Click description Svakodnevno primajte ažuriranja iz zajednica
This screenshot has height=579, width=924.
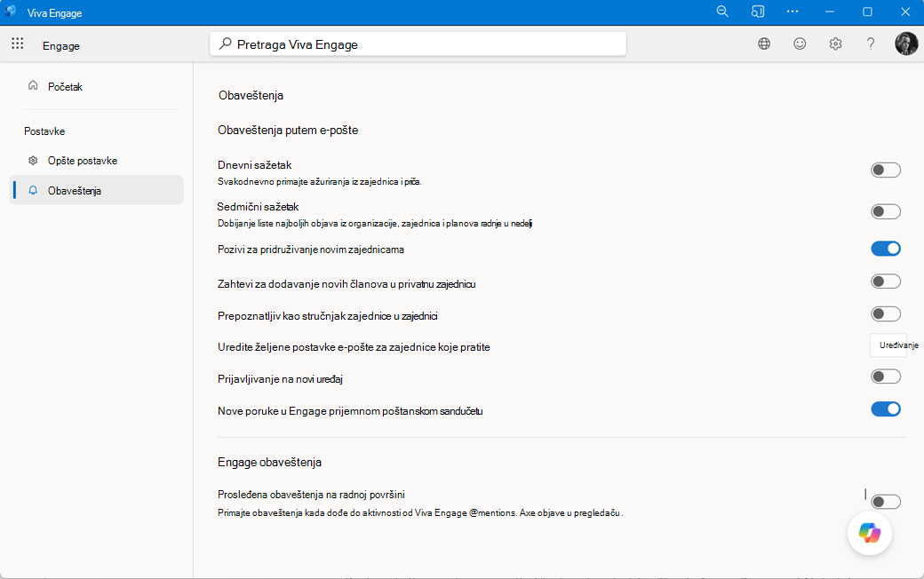coord(319,181)
